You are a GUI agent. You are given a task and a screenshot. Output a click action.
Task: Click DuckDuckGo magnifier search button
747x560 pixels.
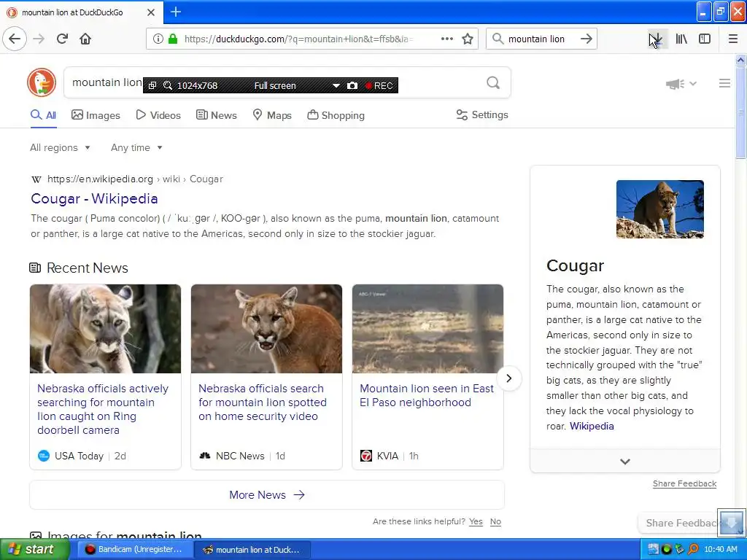[493, 83]
